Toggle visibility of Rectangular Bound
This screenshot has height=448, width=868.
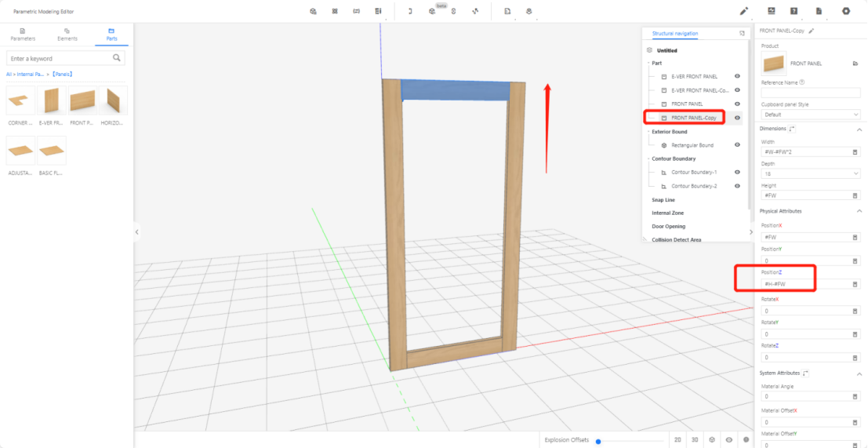[737, 145]
